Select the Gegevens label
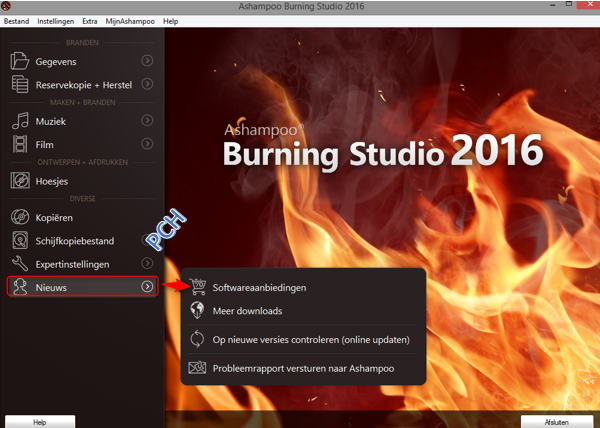 (x=56, y=62)
